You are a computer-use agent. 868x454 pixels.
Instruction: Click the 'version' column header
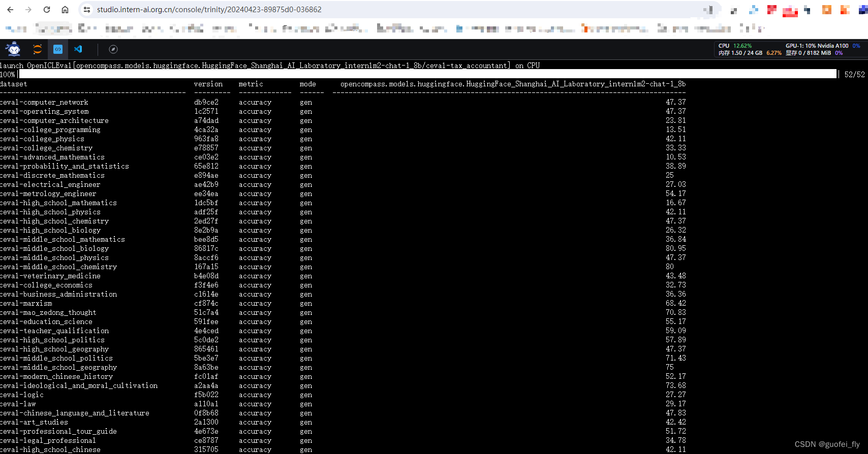208,84
